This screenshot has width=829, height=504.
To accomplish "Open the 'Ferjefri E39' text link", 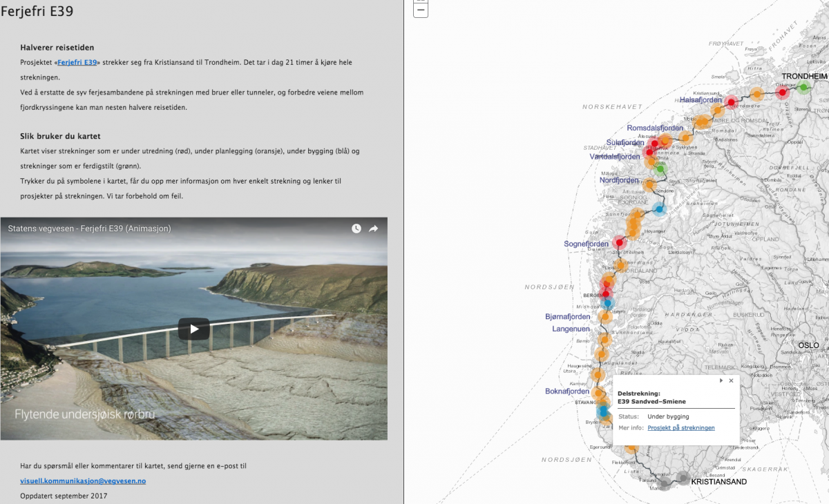I will point(77,62).
